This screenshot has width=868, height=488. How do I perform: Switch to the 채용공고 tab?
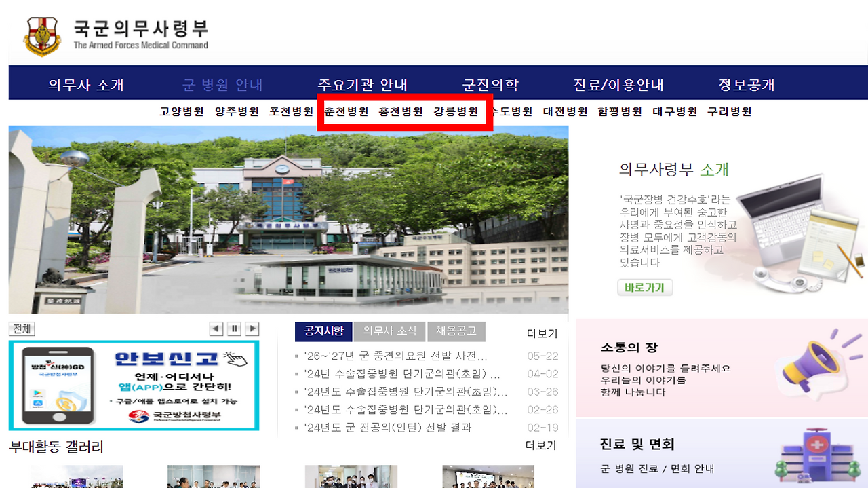pos(457,331)
